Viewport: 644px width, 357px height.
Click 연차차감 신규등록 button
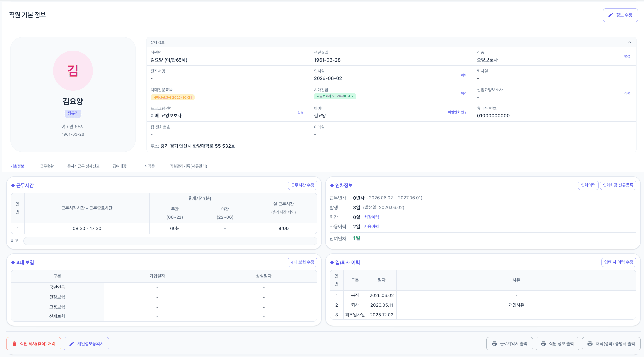click(618, 185)
